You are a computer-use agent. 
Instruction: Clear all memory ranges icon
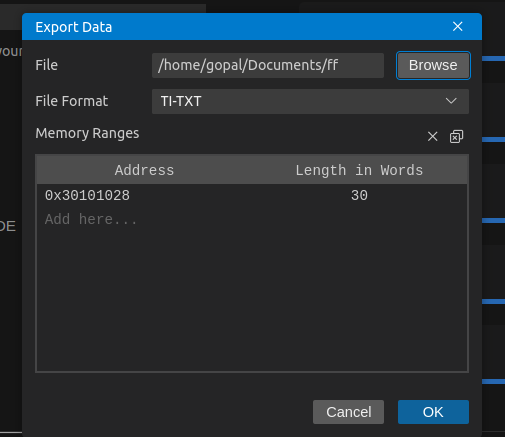456,136
